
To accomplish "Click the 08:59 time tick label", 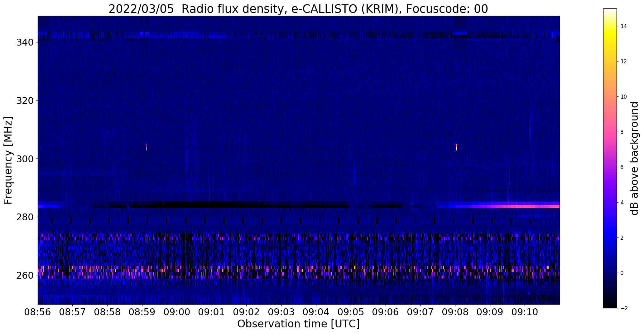I will pyautogui.click(x=142, y=312).
